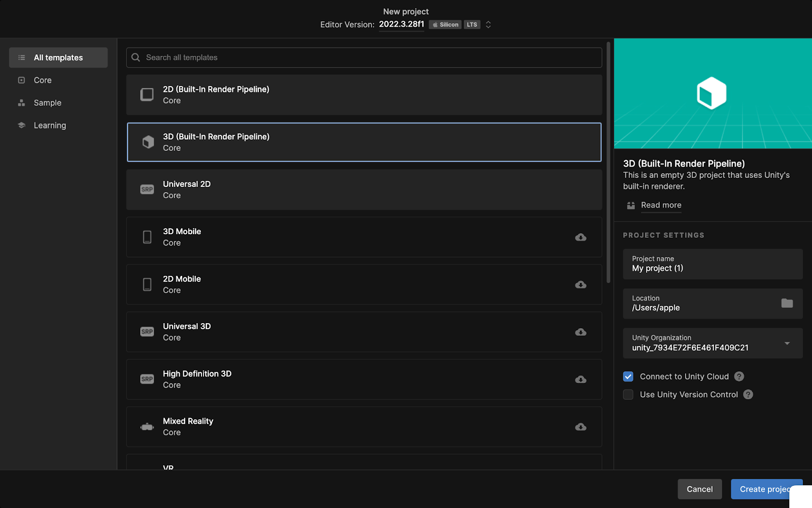Click the template list vertical scrollbar
The image size is (812, 508).
click(608, 163)
